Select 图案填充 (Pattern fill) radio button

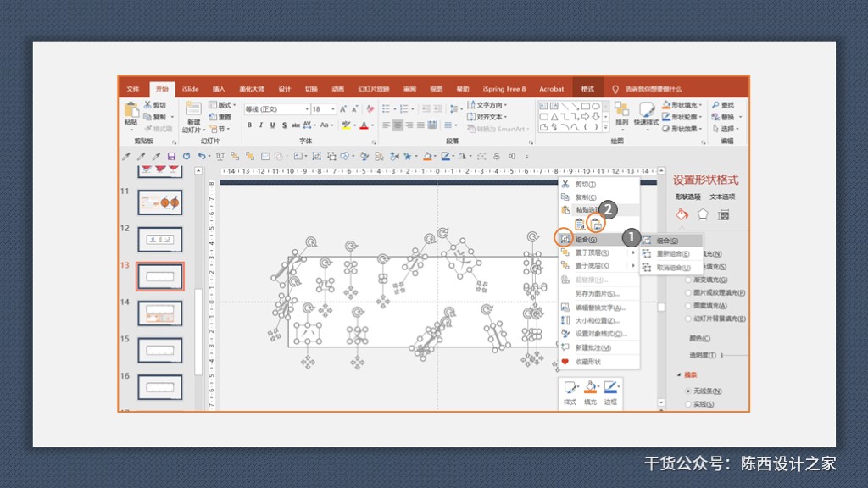(688, 305)
